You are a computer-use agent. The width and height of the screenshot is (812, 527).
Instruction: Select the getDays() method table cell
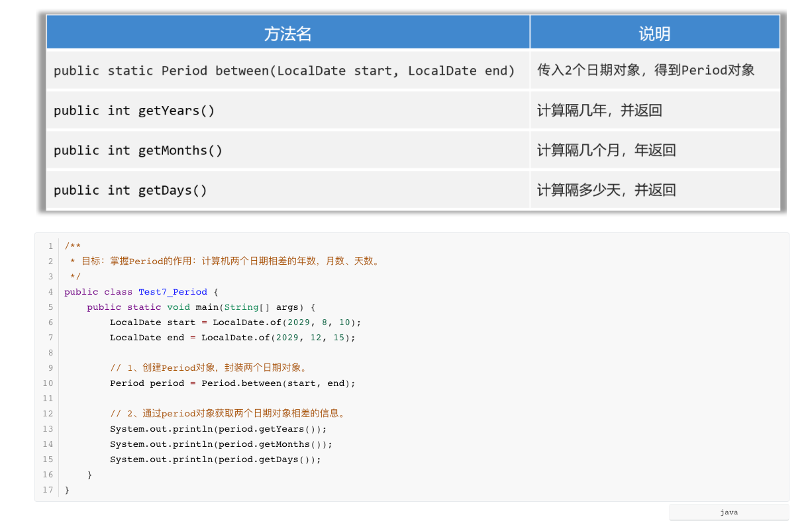pyautogui.click(x=130, y=191)
